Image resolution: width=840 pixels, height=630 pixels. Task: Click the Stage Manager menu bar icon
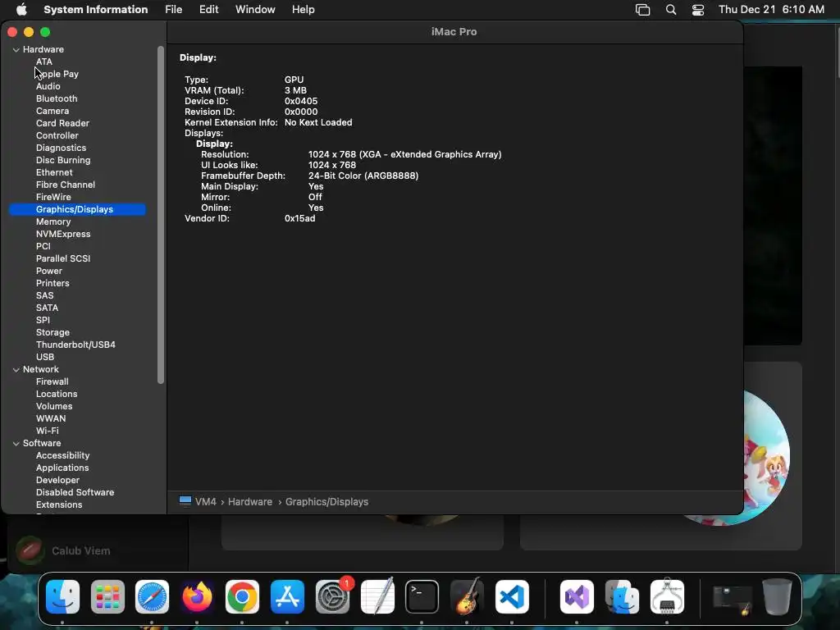click(643, 10)
